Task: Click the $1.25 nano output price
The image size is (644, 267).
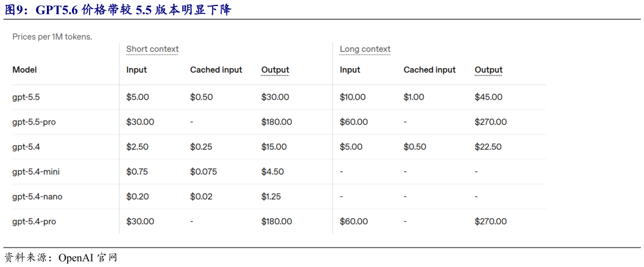Action: pos(271,196)
